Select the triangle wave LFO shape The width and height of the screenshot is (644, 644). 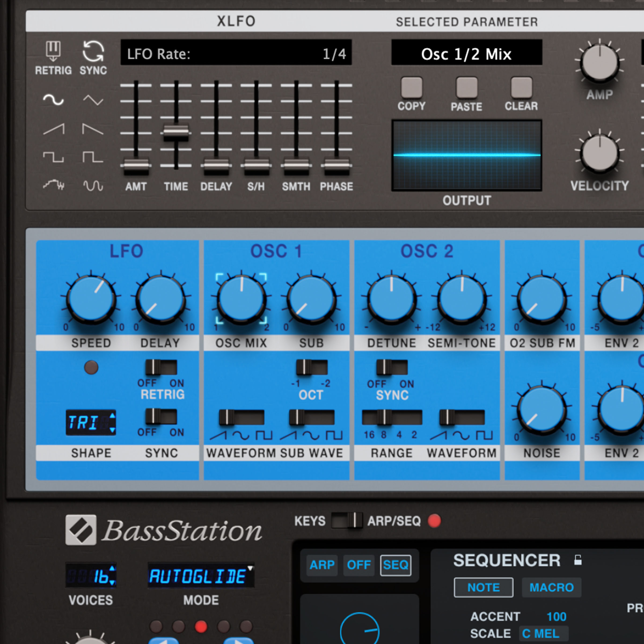coord(93,100)
